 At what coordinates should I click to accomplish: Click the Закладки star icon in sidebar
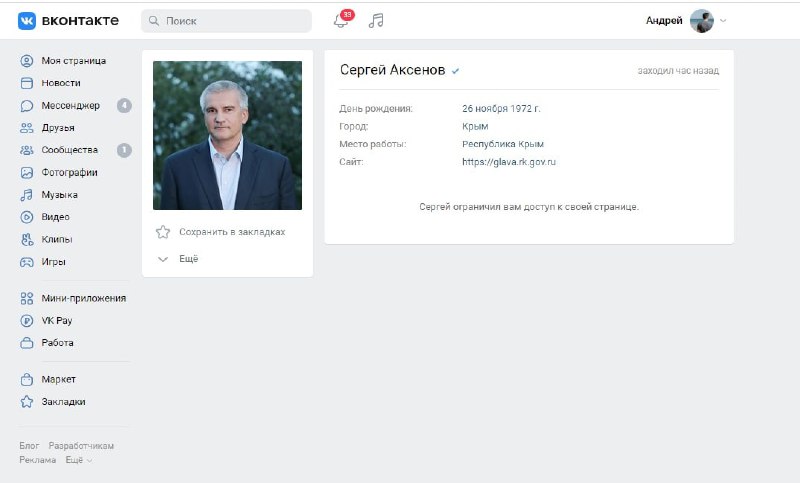[x=27, y=402]
